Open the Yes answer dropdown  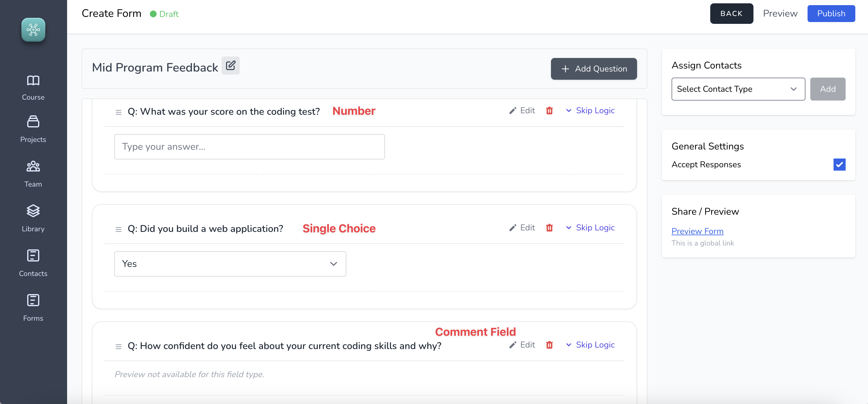tap(230, 264)
